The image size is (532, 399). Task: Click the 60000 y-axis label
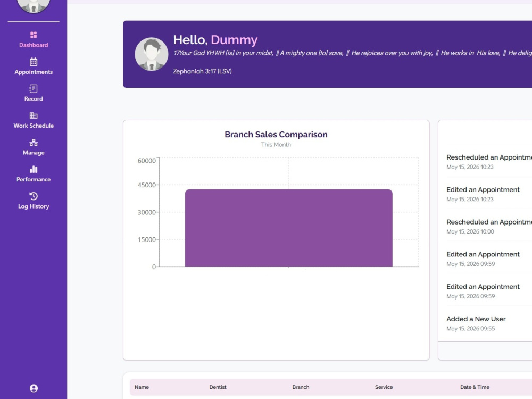pos(147,161)
